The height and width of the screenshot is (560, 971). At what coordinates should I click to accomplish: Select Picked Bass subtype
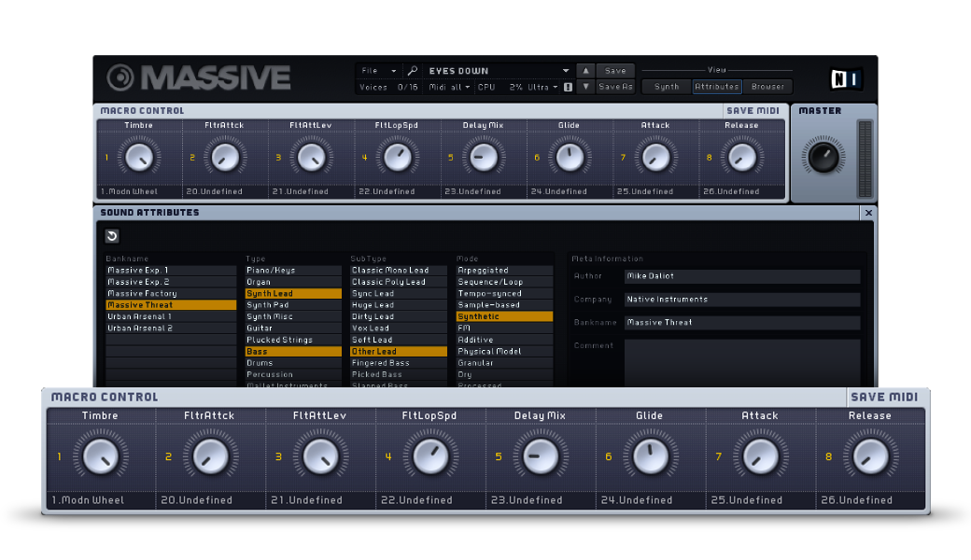399,374
